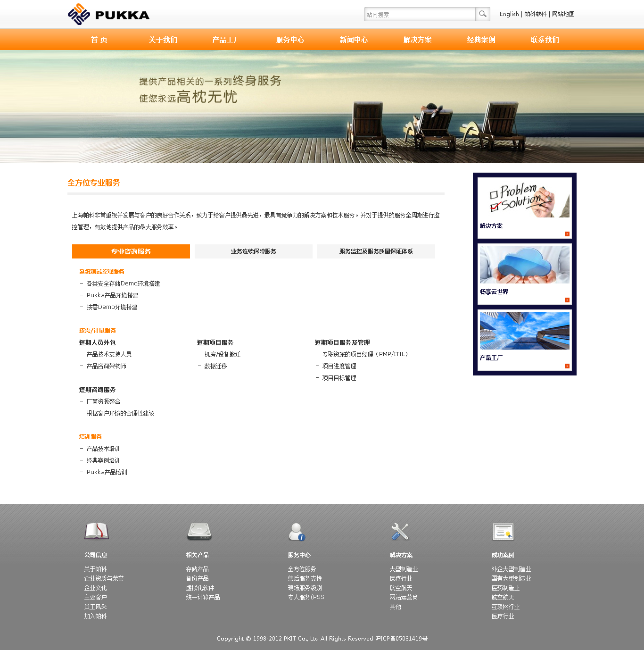
Task: Switch to the 业务连续保障服务 tab
Action: (x=254, y=251)
